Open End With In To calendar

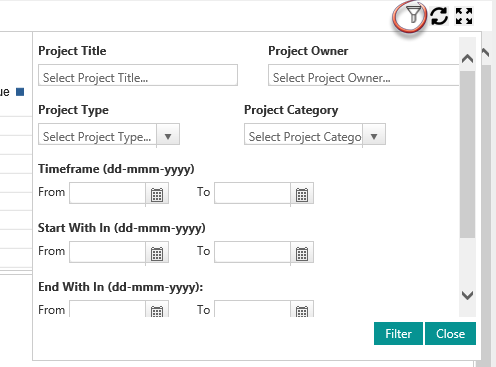(x=302, y=310)
